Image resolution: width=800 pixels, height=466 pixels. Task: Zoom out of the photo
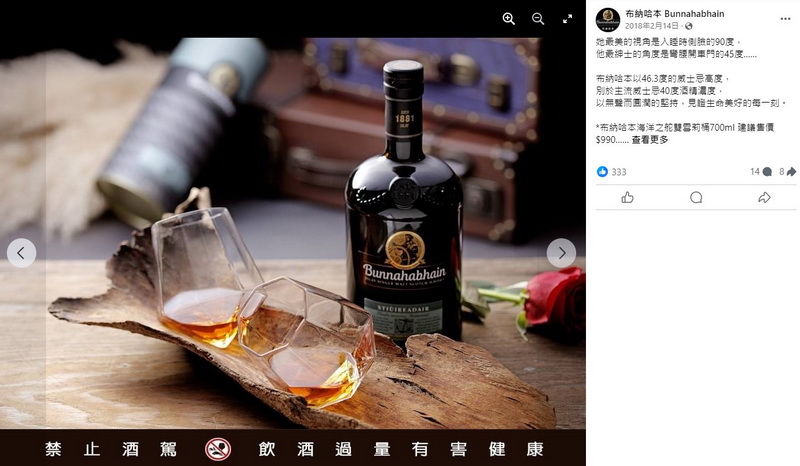point(538,19)
